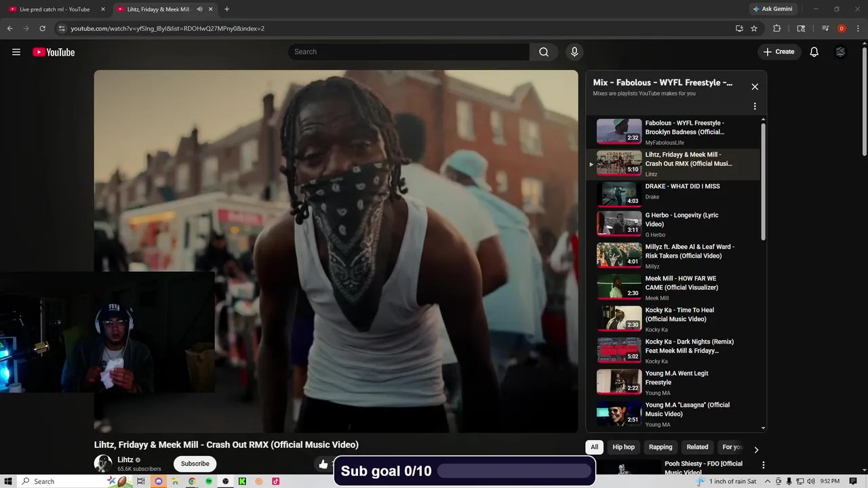The height and width of the screenshot is (488, 868).
Task: Close the Live pred catch tab
Action: coord(103,9)
